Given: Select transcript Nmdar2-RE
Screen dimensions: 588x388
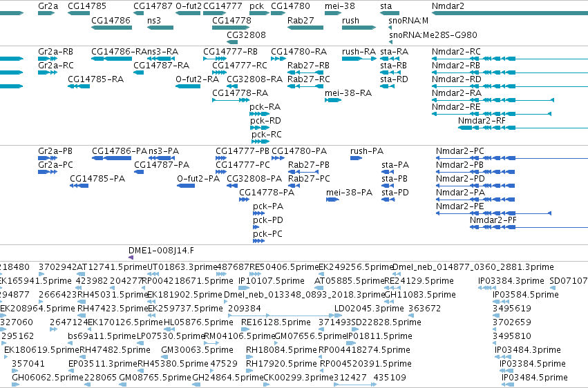Looking at the screenshot, I should [x=492, y=114].
